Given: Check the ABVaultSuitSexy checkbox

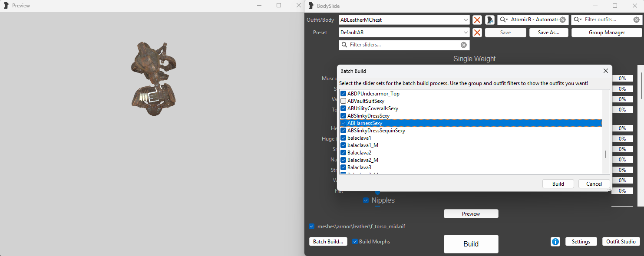Looking at the screenshot, I should [x=343, y=101].
